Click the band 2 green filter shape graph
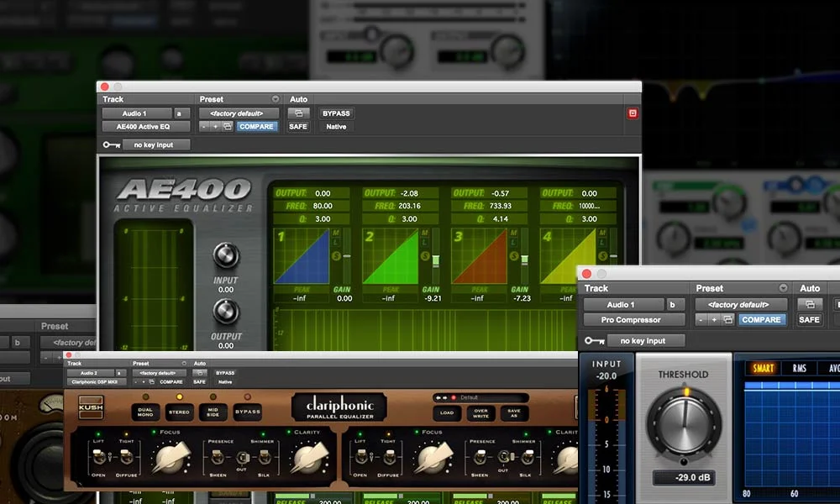 (390, 256)
